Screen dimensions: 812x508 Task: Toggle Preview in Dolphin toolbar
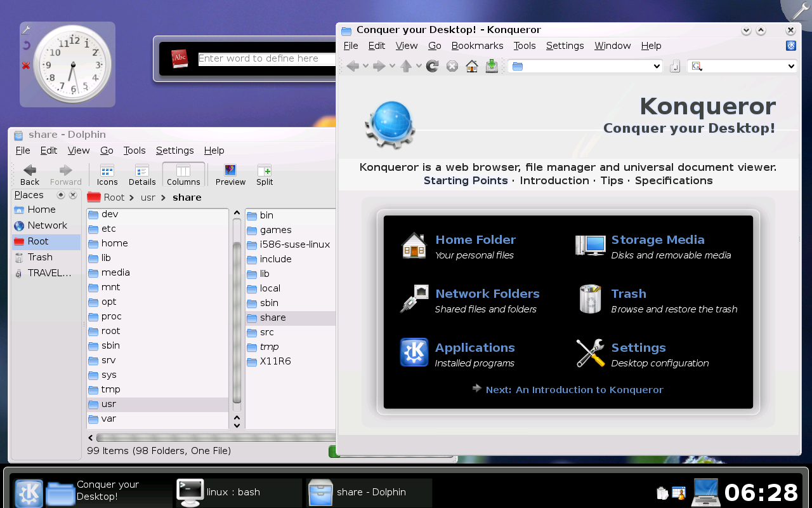(230, 175)
